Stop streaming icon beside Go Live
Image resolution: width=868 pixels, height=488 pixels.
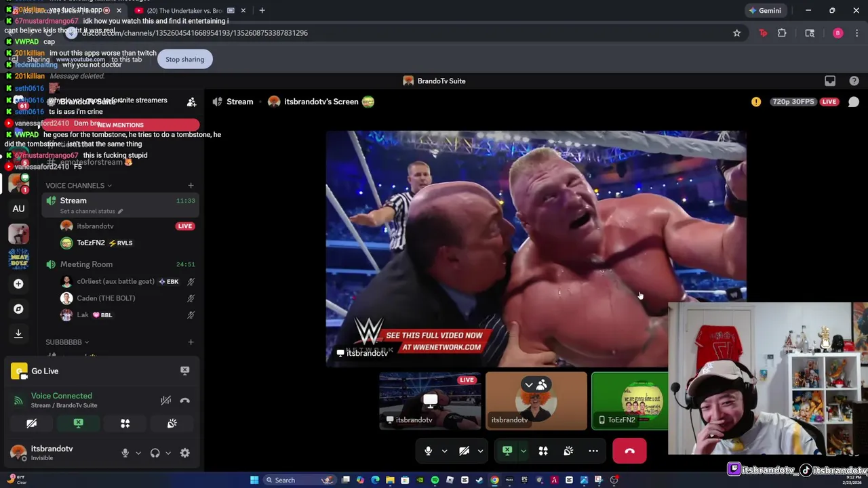tap(184, 371)
